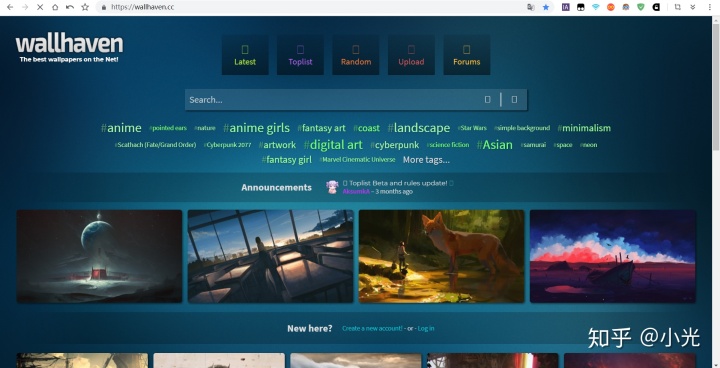Click the browser forward arrow
This screenshot has height=368, width=720.
pyautogui.click(x=25, y=7)
